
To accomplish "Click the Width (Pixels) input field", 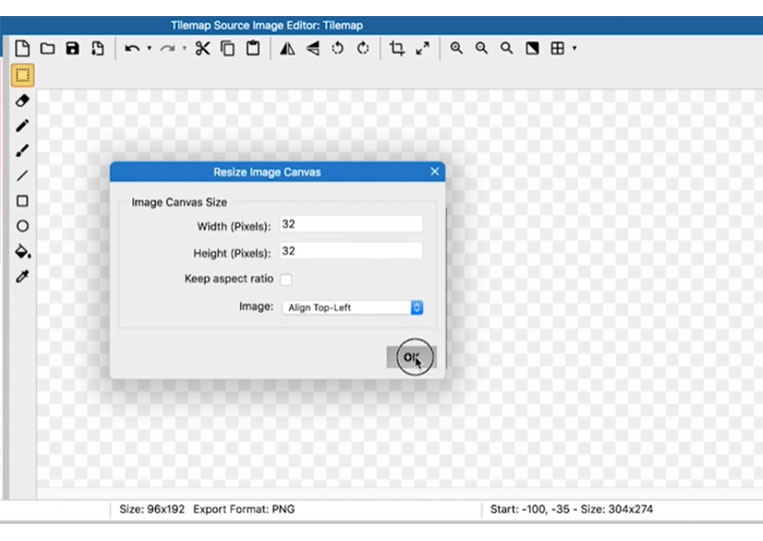I will (x=351, y=224).
